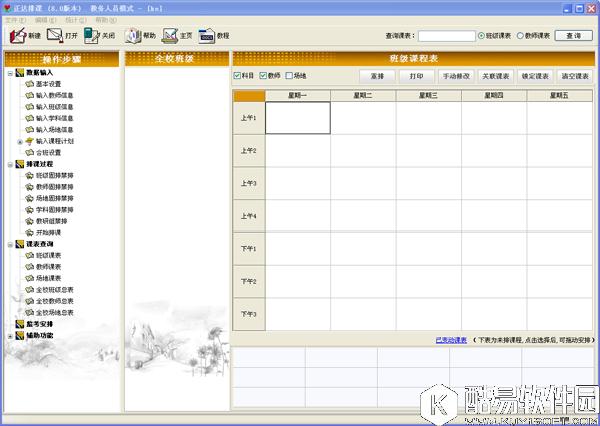The height and width of the screenshot is (426, 600).
Task: Click the 下午2 row header
Action: (x=249, y=281)
